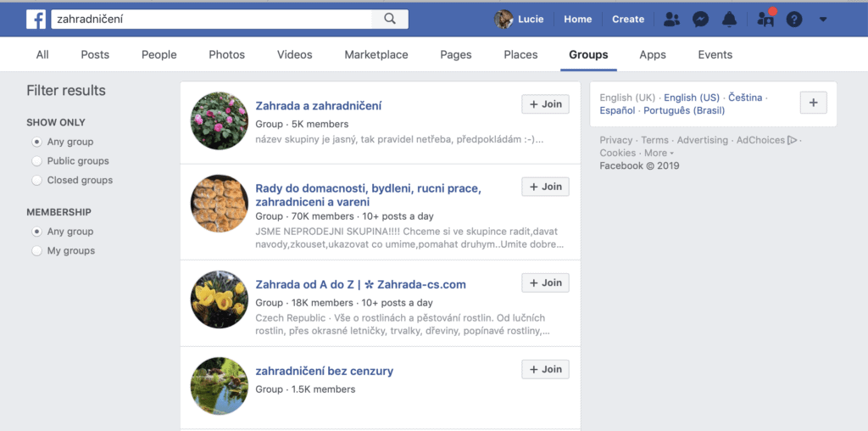Open the Friend Requests icon
This screenshot has width=868, height=431.
pos(671,19)
